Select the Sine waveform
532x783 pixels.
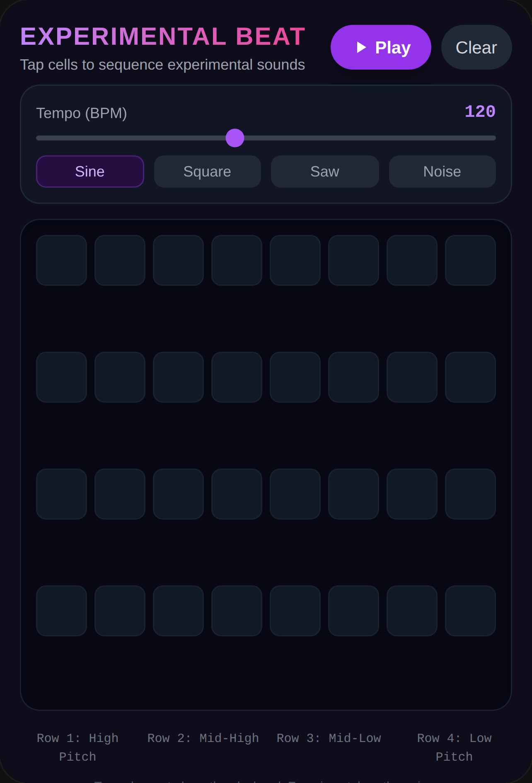(90, 172)
